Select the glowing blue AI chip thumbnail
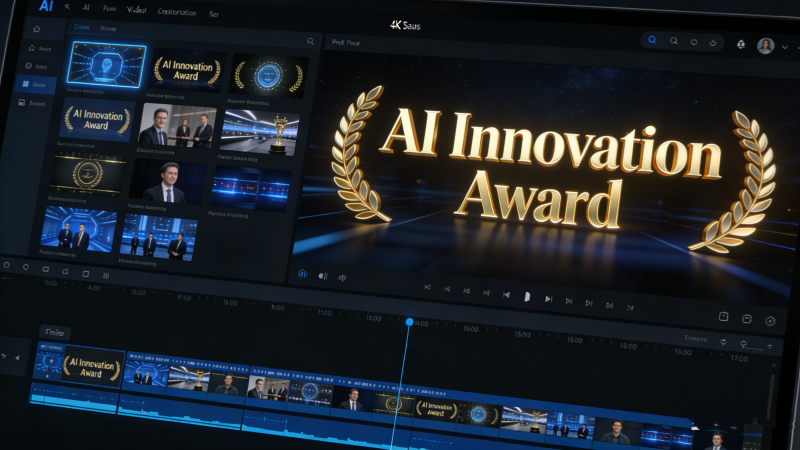Image resolution: width=800 pixels, height=450 pixels. click(x=106, y=65)
